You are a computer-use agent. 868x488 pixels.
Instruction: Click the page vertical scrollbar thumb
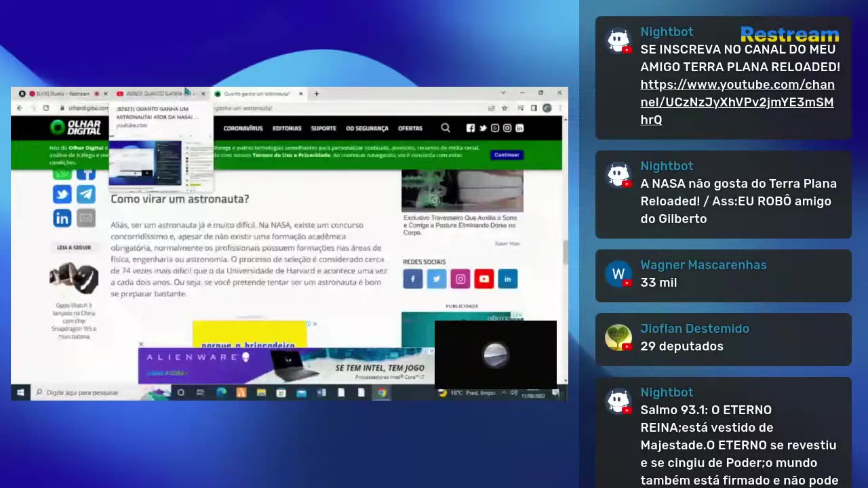click(565, 253)
